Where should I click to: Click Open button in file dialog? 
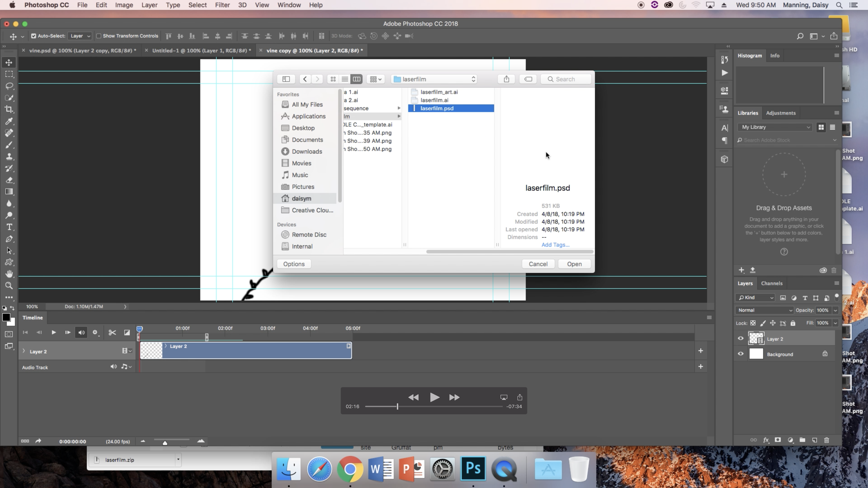point(574,264)
